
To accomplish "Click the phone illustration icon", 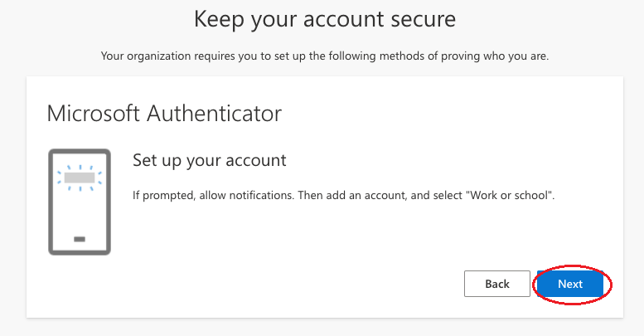I will point(80,202).
